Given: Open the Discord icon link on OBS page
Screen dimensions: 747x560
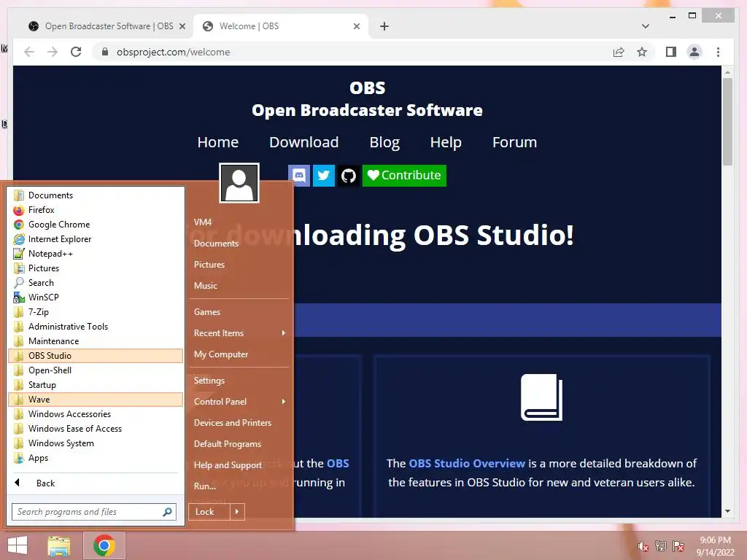Looking at the screenshot, I should pyautogui.click(x=300, y=176).
